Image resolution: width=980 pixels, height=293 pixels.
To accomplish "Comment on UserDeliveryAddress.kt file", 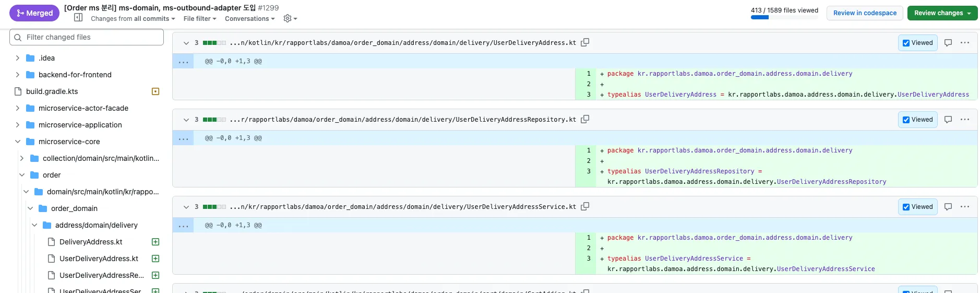I will [x=948, y=43].
